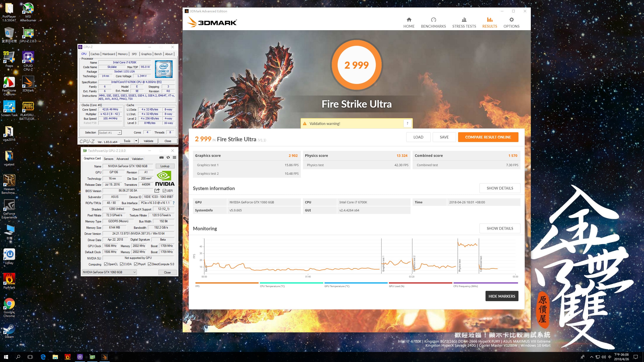Click Tools button in CPU-Z

[127, 141]
